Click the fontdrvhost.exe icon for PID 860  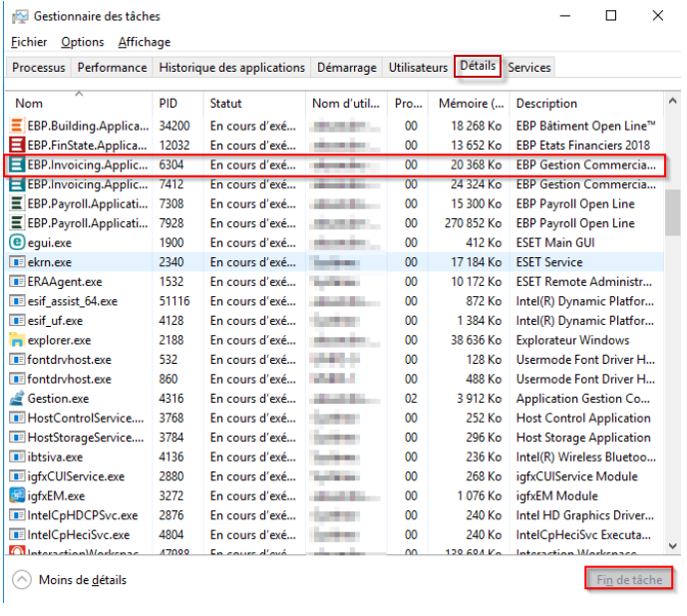click(17, 379)
